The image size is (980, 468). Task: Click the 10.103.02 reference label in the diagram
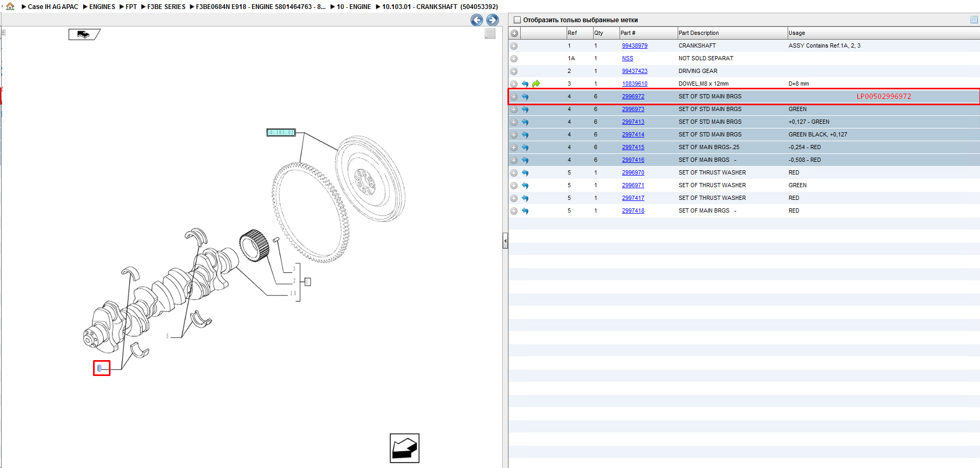pos(281,132)
